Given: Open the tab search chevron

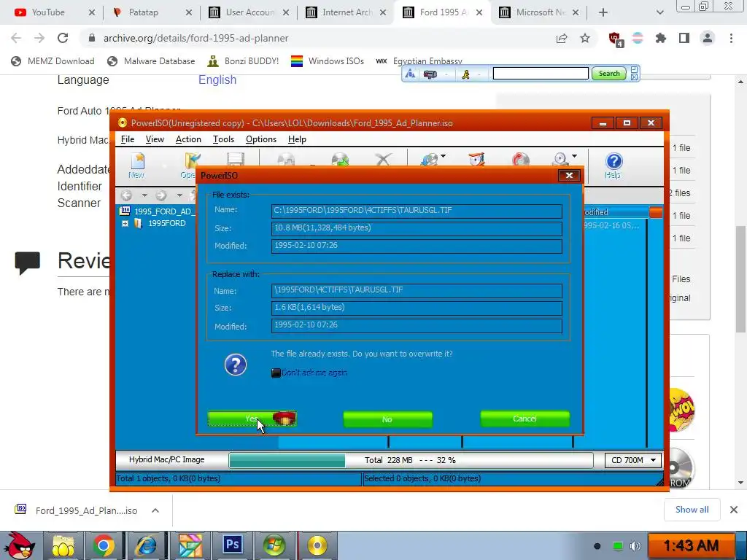Looking at the screenshot, I should coord(659,12).
